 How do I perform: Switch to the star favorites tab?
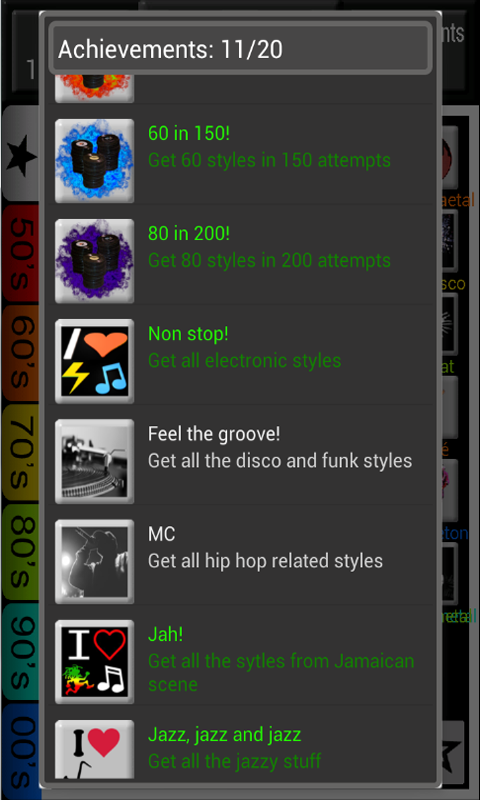(x=20, y=154)
